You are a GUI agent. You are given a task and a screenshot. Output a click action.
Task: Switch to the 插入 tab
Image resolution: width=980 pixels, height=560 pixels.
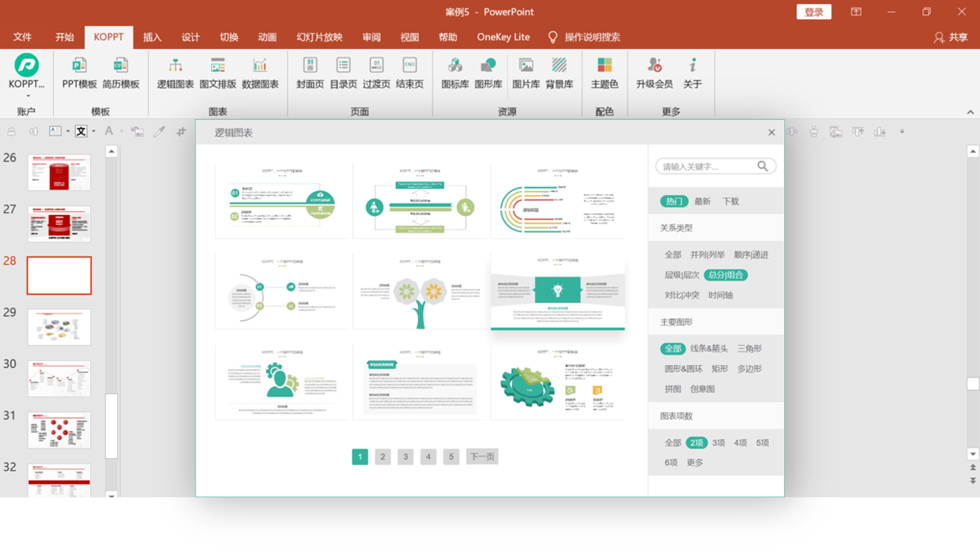[x=153, y=37]
